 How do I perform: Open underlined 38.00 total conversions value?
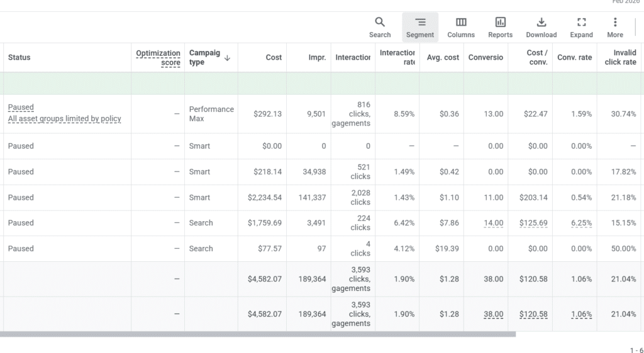tap(493, 314)
